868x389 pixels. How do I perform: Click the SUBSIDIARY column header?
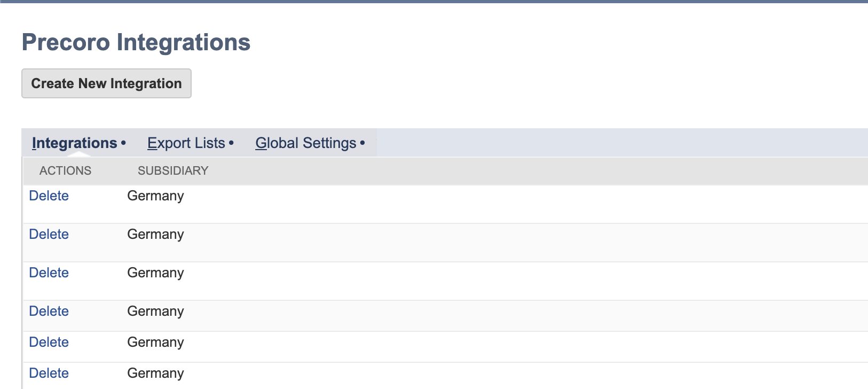[173, 171]
